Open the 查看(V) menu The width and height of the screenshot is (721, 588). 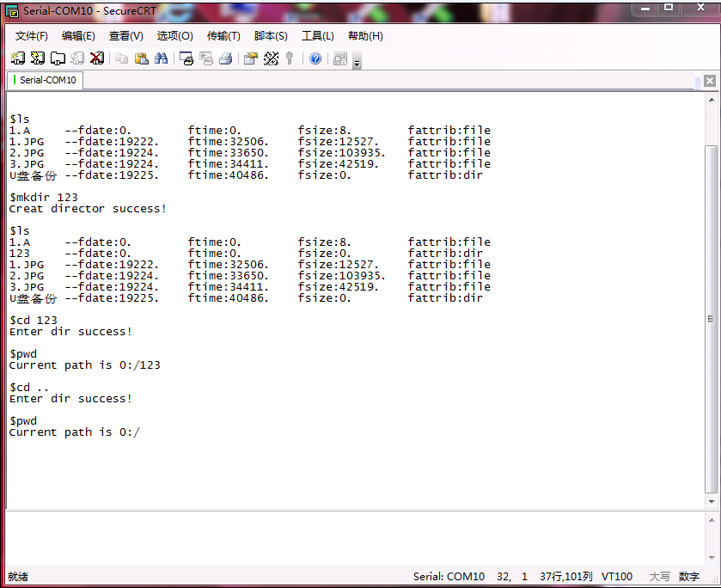pos(126,36)
